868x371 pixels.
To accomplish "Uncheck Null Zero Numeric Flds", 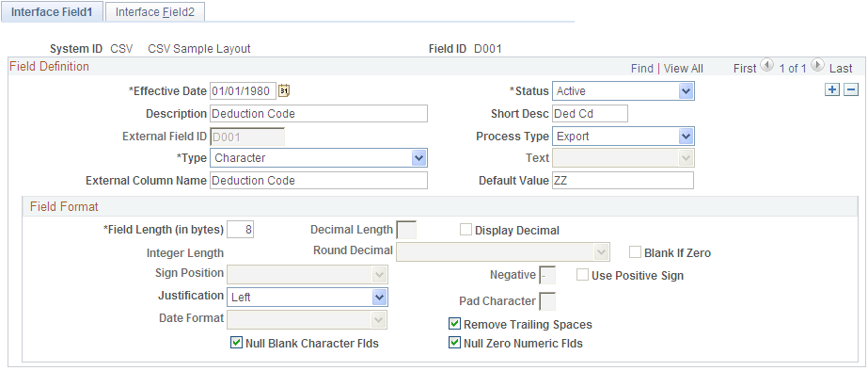I will click(455, 343).
